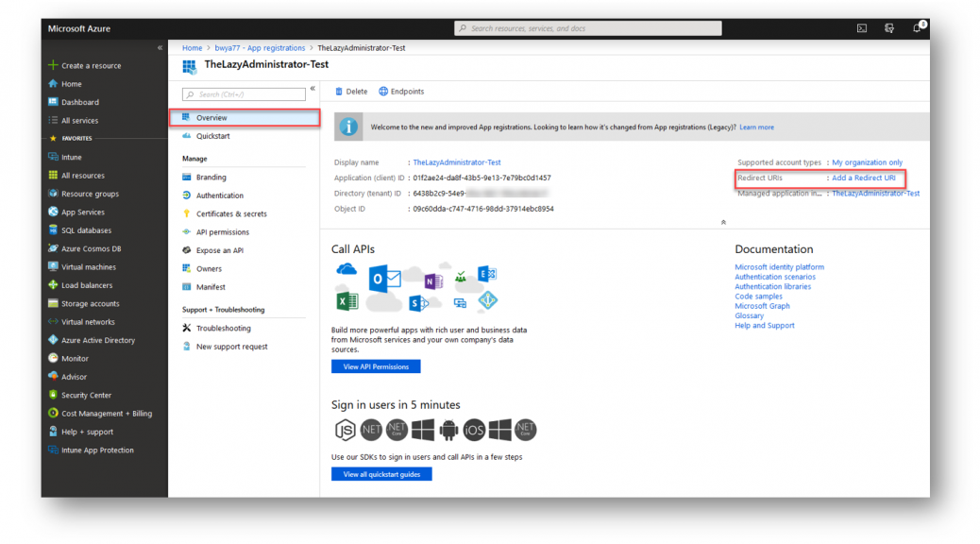Click the Application (client) ID value
Image resolution: width=980 pixels, height=544 pixels.
tap(482, 178)
